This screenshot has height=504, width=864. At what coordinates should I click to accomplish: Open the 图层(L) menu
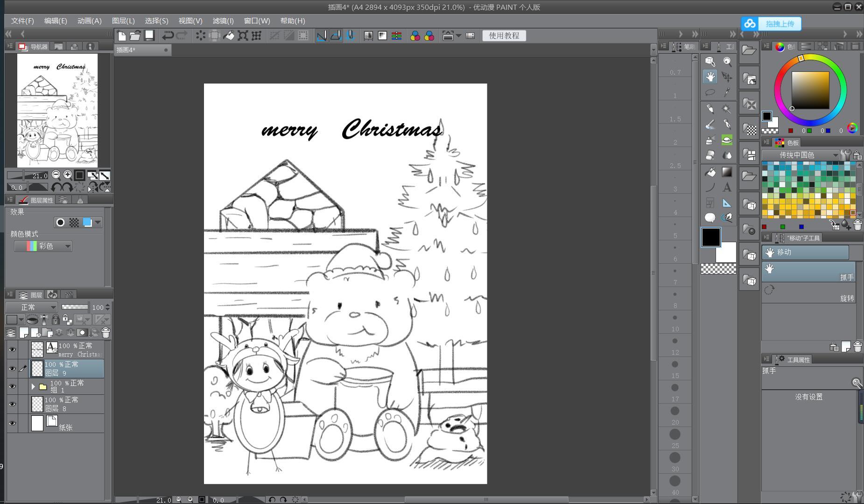click(x=123, y=21)
